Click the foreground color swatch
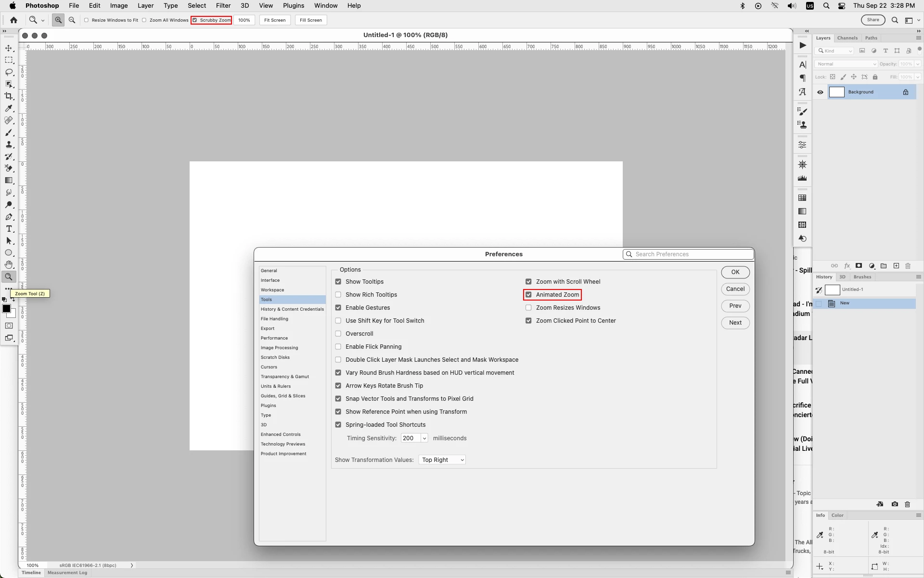The image size is (924, 578). click(x=6, y=309)
